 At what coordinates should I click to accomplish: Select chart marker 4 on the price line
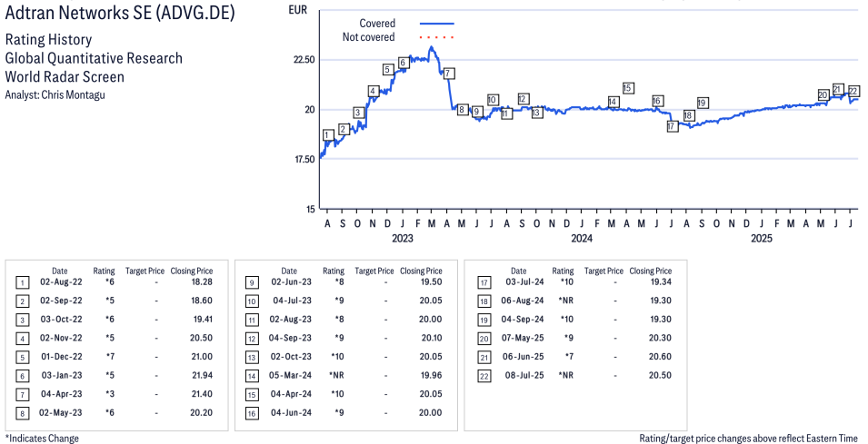(x=374, y=91)
